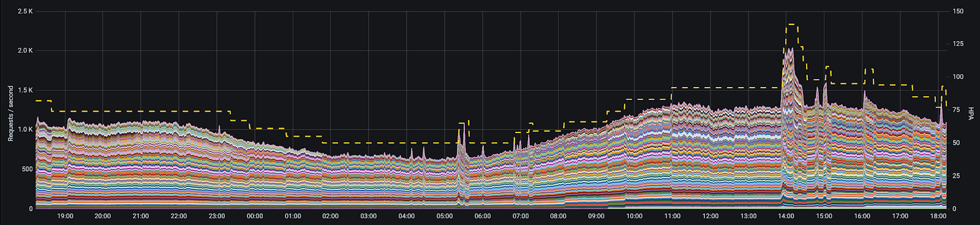Image resolution: width=980 pixels, height=225 pixels.
Task: Click the 500 left axis label
Action: pos(27,169)
